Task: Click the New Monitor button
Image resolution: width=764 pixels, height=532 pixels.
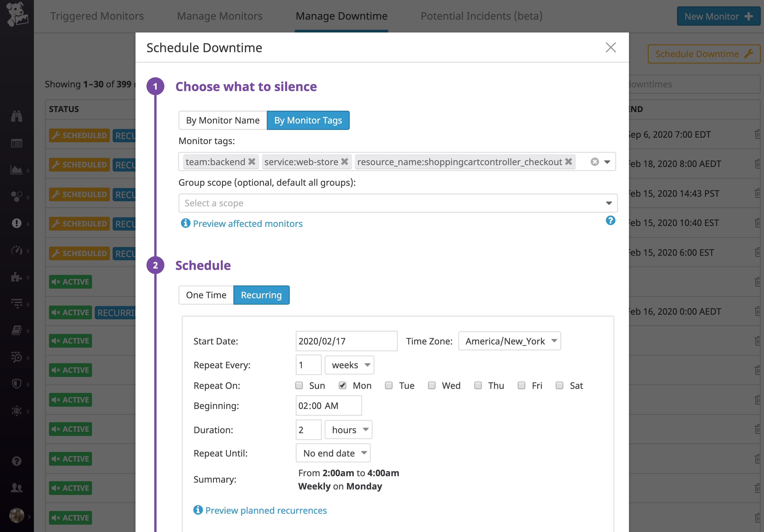Action: 718,16
